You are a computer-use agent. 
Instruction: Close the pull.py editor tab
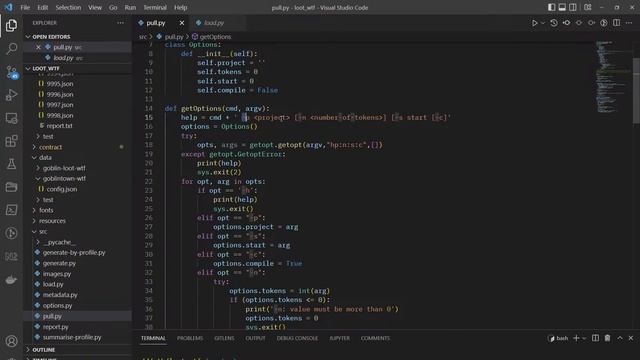coord(182,23)
